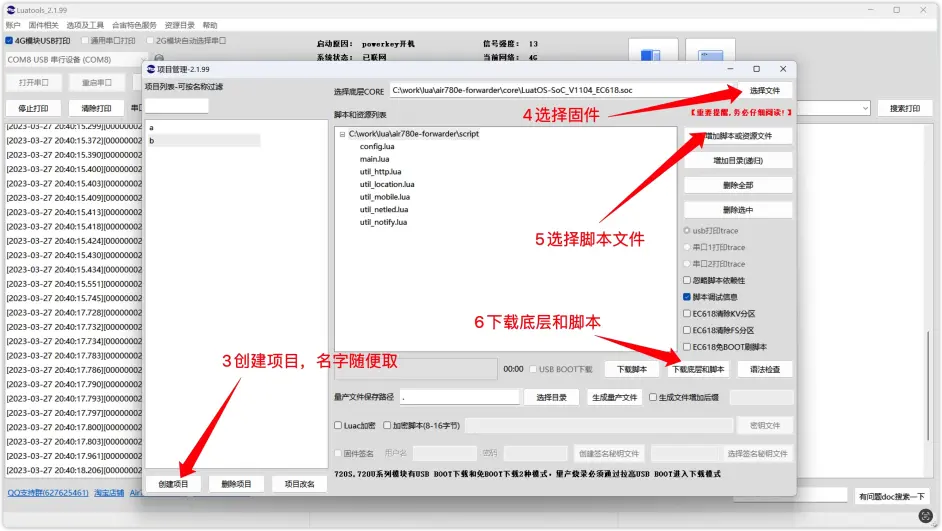Open the 资源目录 menu
Viewport: 942px width, 531px height.
[x=179, y=25]
